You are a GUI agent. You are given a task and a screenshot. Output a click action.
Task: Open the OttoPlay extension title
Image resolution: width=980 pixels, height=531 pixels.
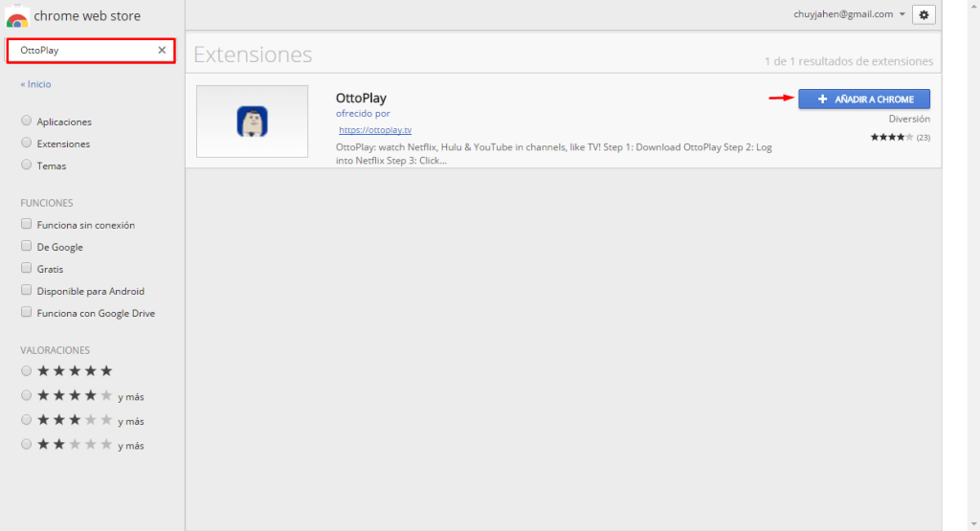point(361,99)
